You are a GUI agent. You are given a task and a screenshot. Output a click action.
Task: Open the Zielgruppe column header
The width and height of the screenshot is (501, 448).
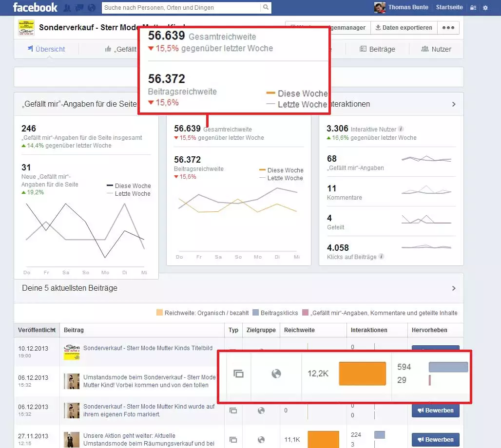pos(261,330)
